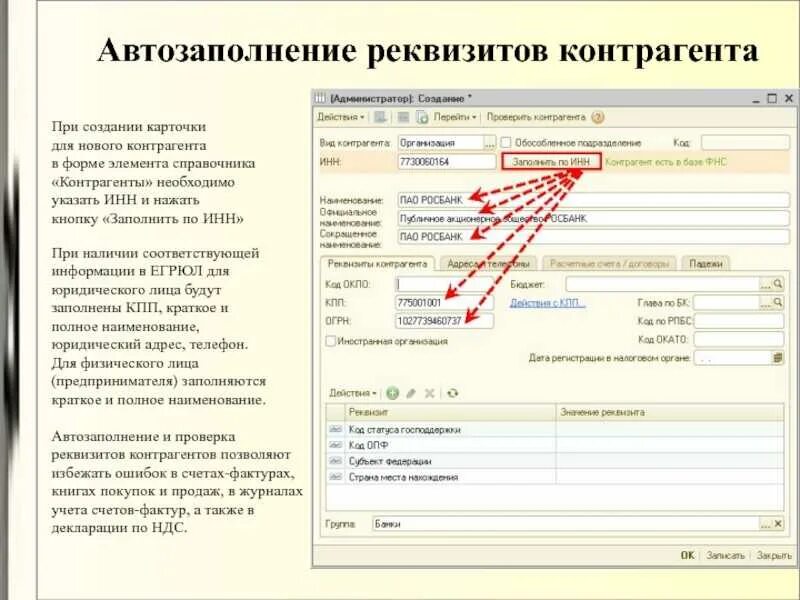Click the Записать button

point(725,555)
